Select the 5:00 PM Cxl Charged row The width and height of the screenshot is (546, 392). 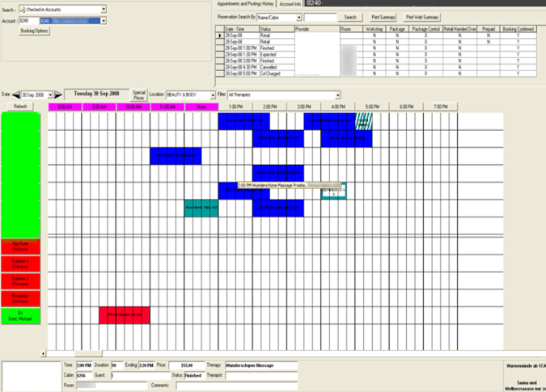coord(376,74)
